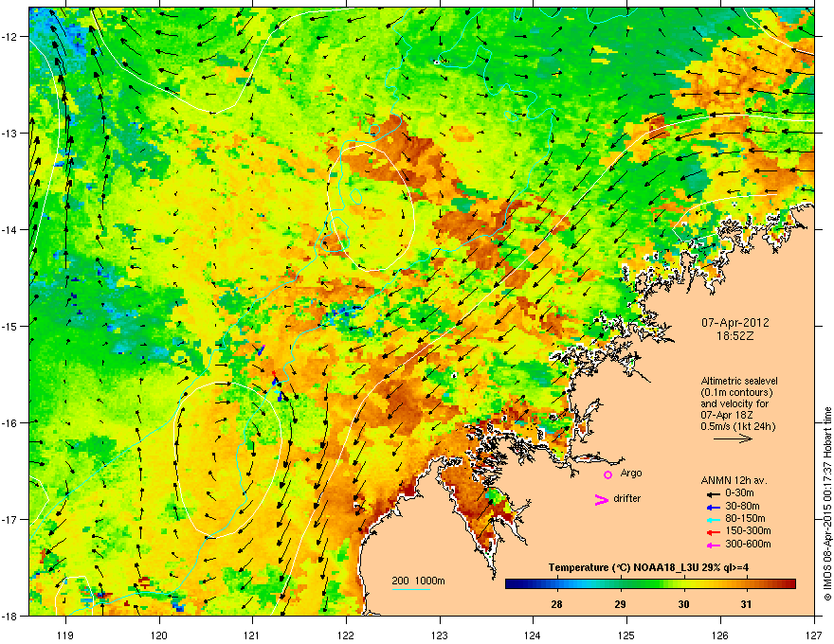Click the magenta Argo circle legend marker

(x=607, y=474)
